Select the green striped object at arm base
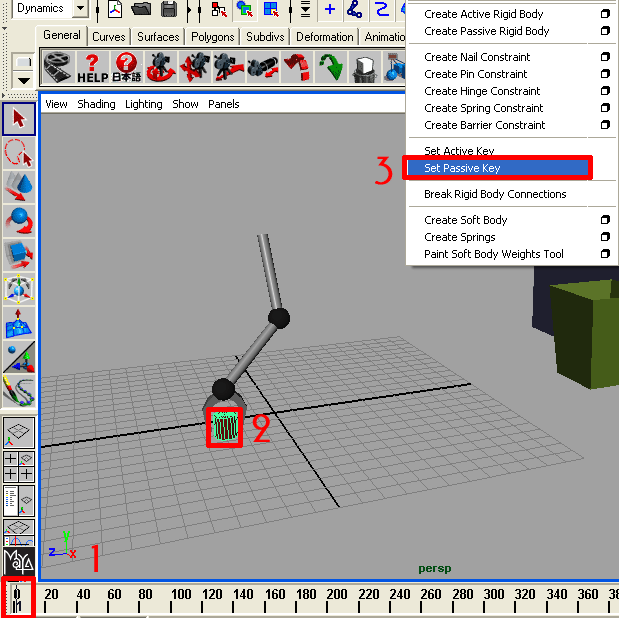This screenshot has height=618, width=619. (225, 428)
